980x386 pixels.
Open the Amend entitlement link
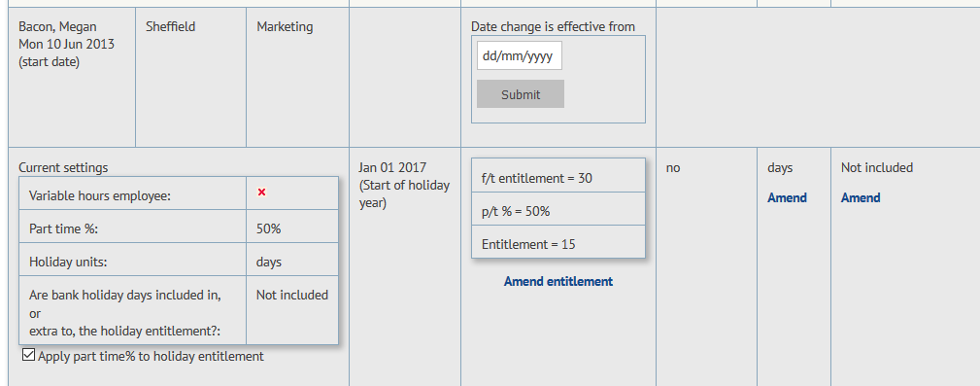tap(558, 282)
